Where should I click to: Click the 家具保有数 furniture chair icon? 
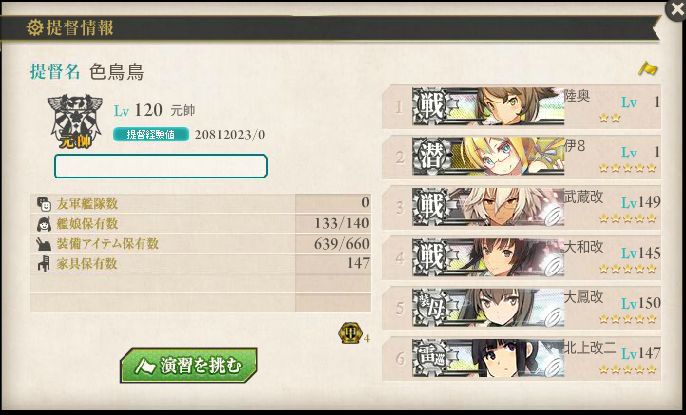pos(43,264)
